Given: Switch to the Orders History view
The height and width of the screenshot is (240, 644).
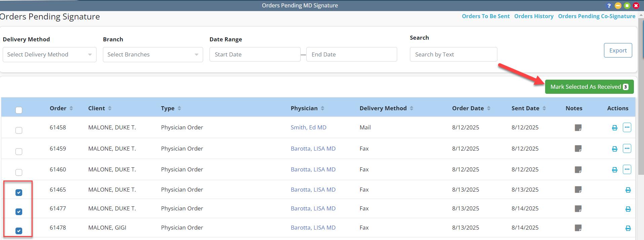Looking at the screenshot, I should coord(534,16).
